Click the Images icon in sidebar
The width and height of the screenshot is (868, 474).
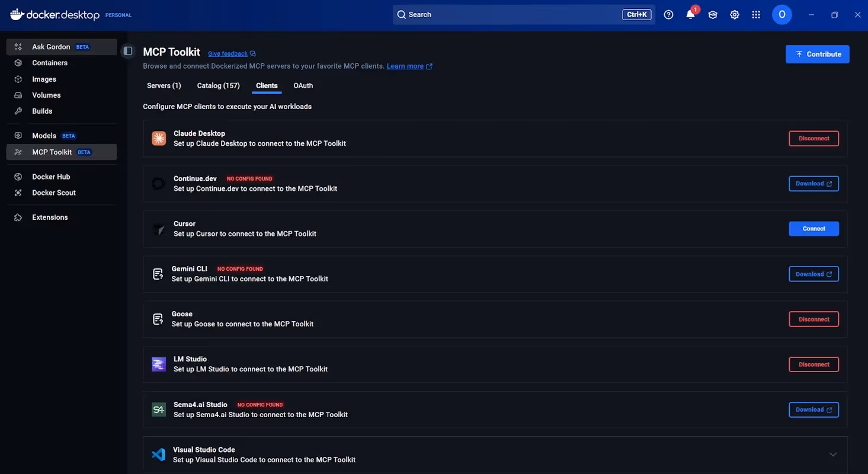(18, 79)
